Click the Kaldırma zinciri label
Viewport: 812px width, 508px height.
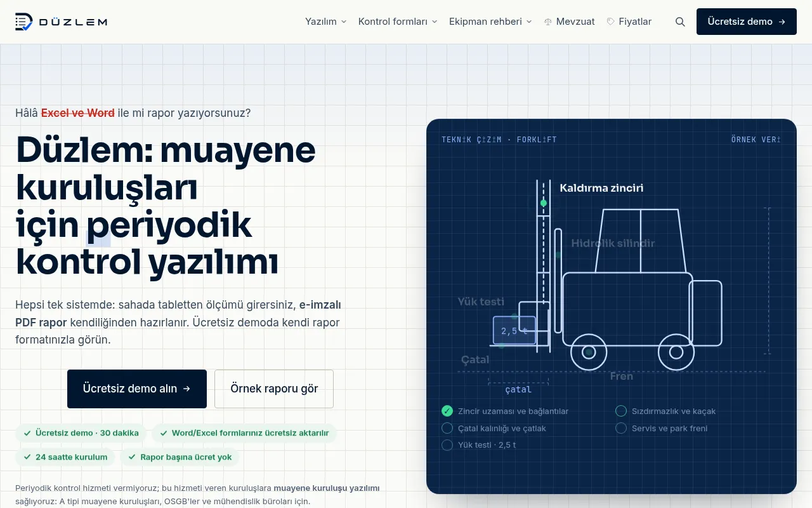click(601, 188)
